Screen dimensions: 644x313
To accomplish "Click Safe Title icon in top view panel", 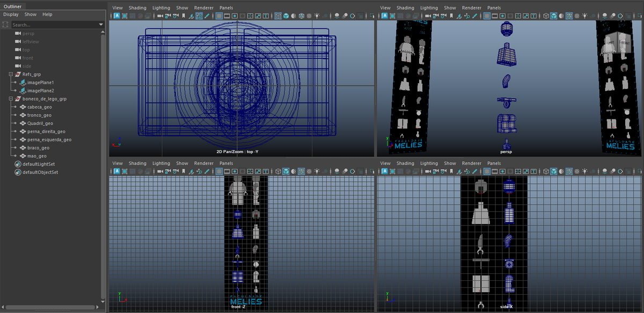I will (x=266, y=16).
